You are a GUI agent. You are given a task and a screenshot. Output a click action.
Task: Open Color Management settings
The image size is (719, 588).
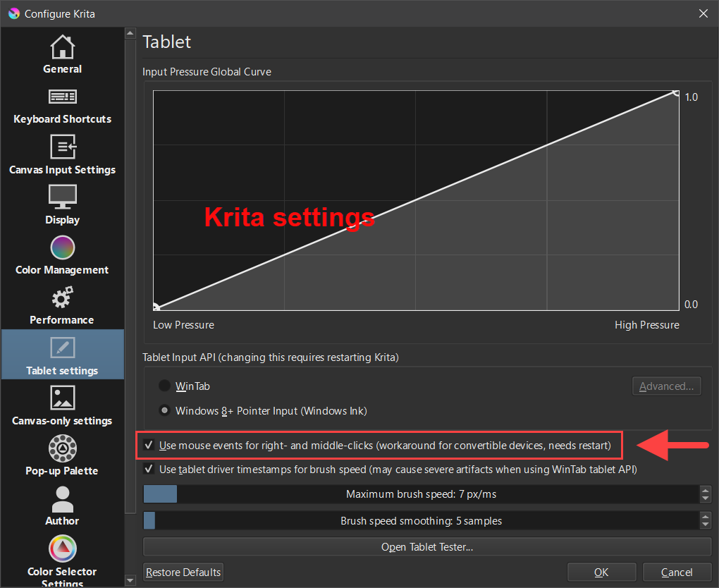[x=62, y=255]
